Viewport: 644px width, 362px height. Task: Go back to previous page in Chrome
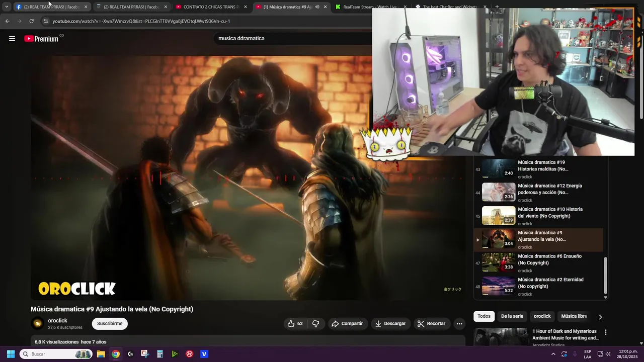pos(7,21)
